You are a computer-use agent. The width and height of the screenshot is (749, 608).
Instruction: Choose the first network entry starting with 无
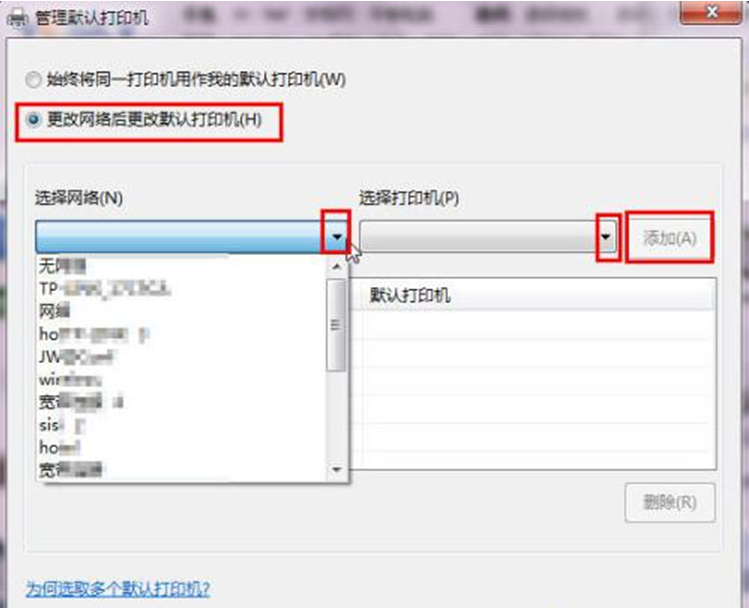(x=182, y=266)
